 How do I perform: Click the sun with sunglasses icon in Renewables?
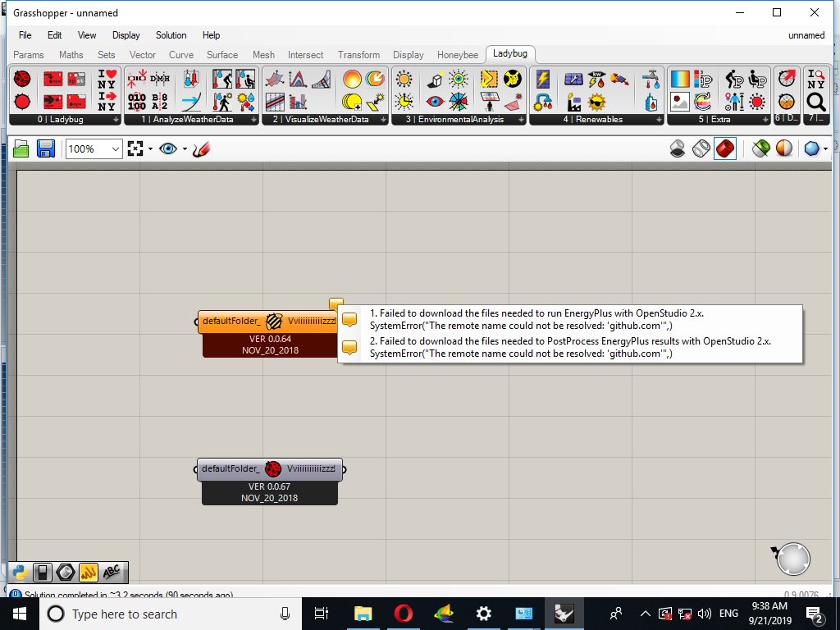point(596,101)
